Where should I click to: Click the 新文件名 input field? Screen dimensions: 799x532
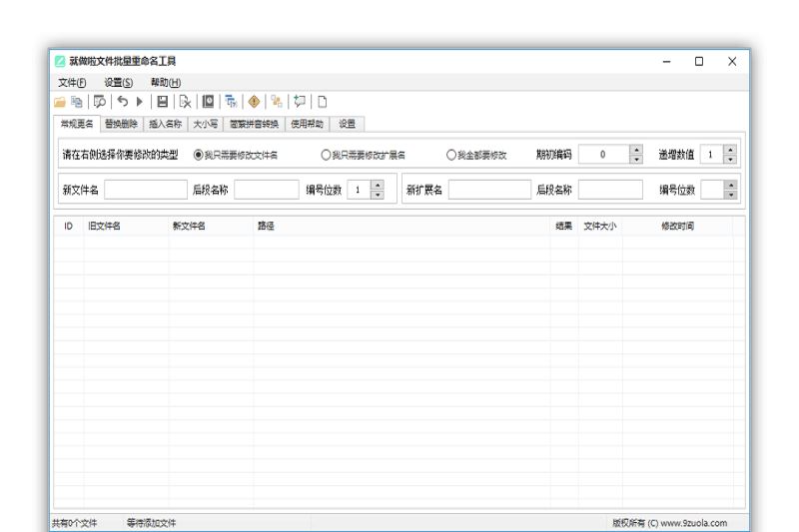pyautogui.click(x=146, y=190)
